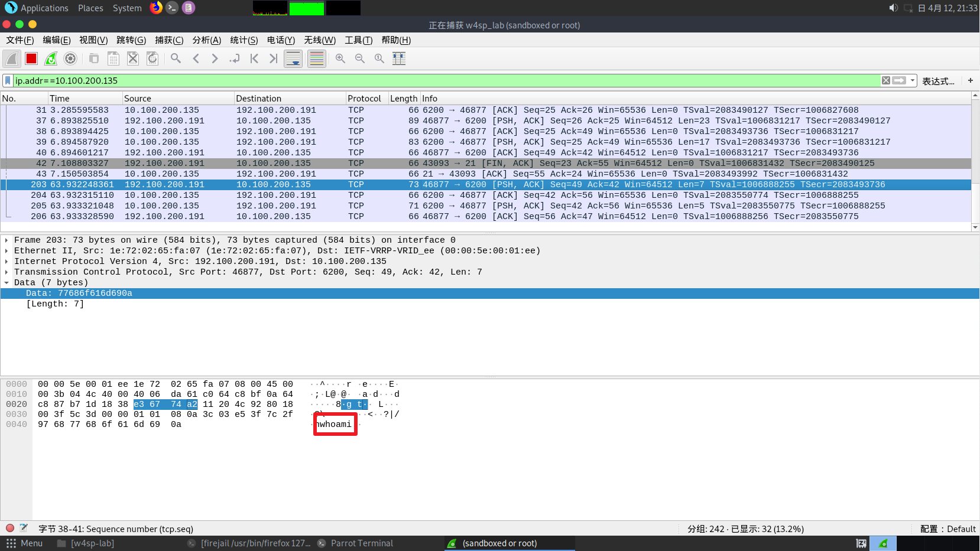The width and height of the screenshot is (980, 551).
Task: Click the 表达式 expression button
Action: point(938,81)
